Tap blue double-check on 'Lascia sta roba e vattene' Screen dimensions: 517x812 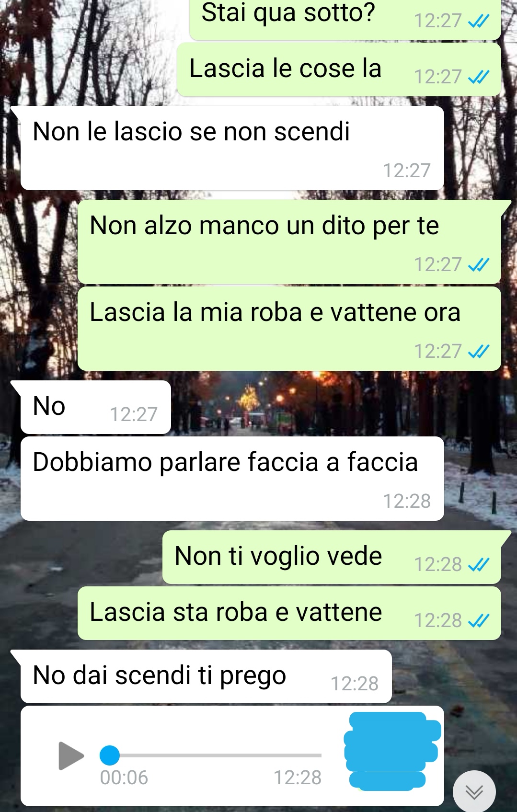click(x=478, y=620)
